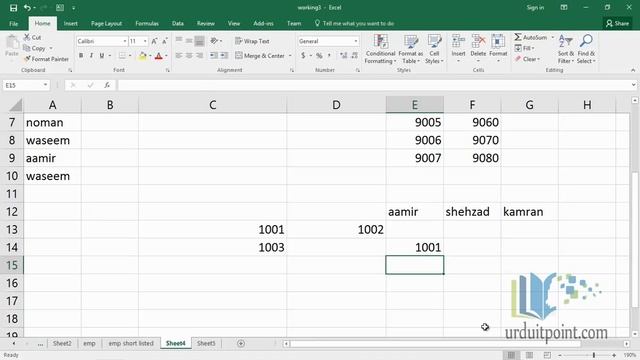Apply Percent Style
Viewport: 640px width, 360px height.
pyautogui.click(x=319, y=56)
